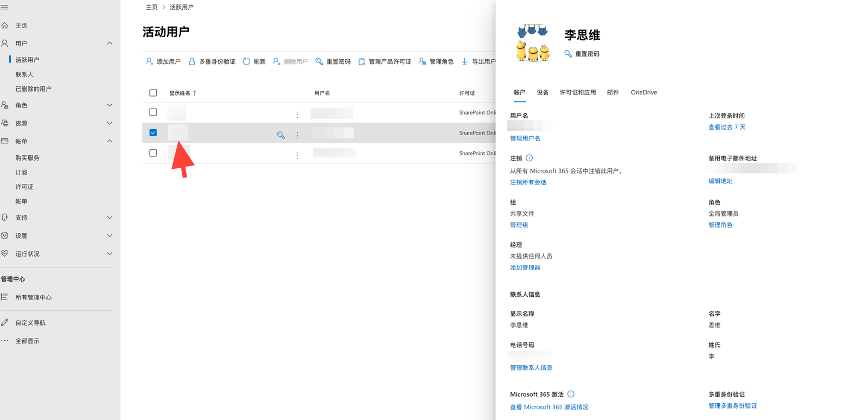
Task: Collapse the 用户 section in sidebar
Action: point(110,43)
